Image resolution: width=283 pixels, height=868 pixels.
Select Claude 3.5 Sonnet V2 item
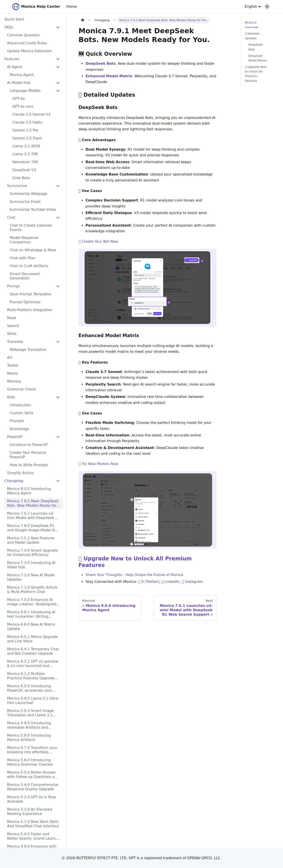31,114
